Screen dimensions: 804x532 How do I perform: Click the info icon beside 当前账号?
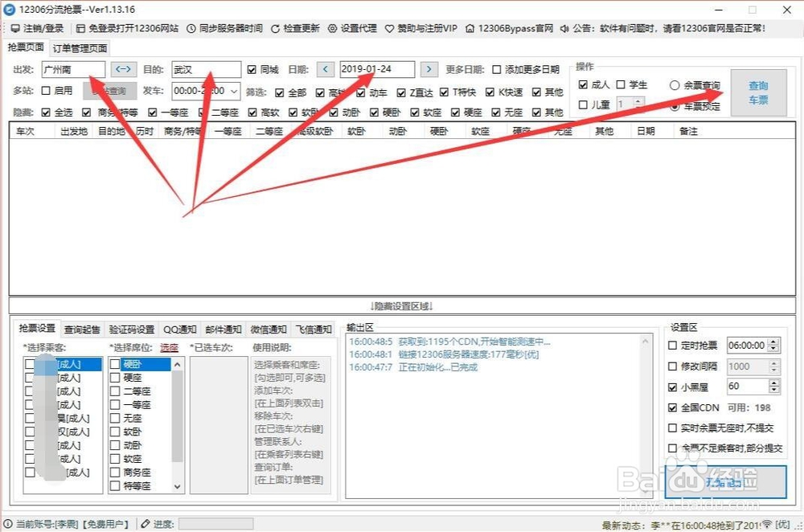8,524
